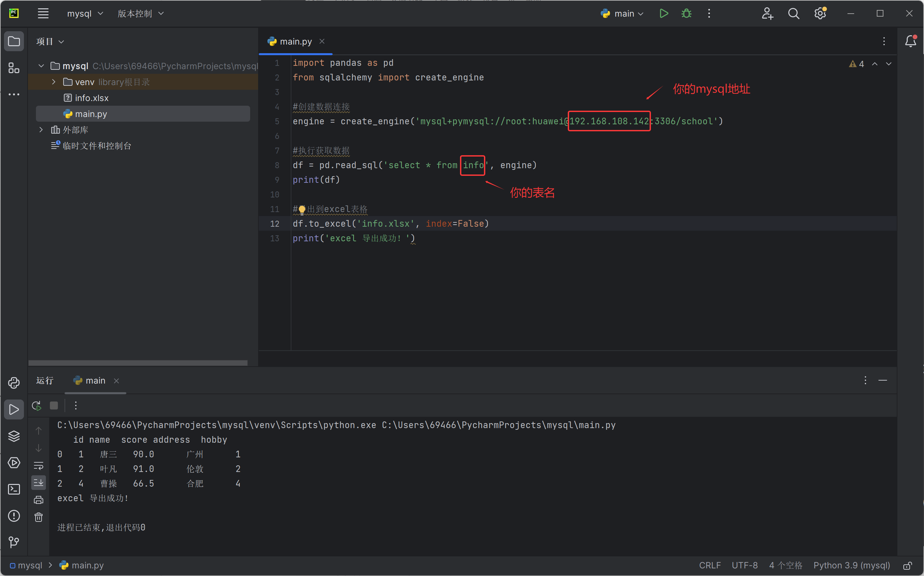Open the 项目 view dropdown
Screen dimensions: 924x576
(50, 41)
